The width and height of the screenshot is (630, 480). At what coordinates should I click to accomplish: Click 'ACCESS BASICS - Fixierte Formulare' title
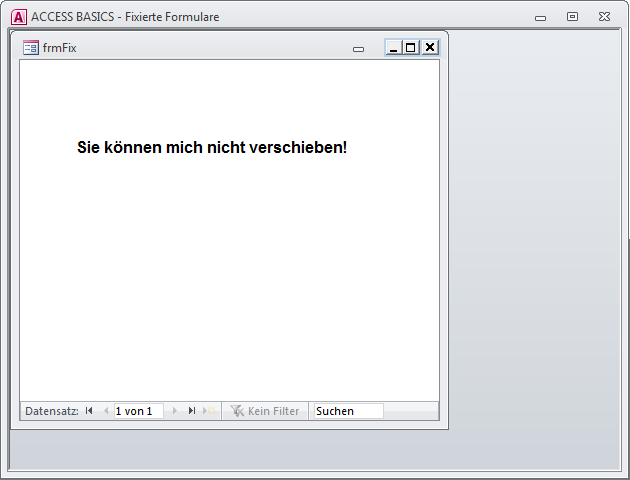(x=125, y=17)
